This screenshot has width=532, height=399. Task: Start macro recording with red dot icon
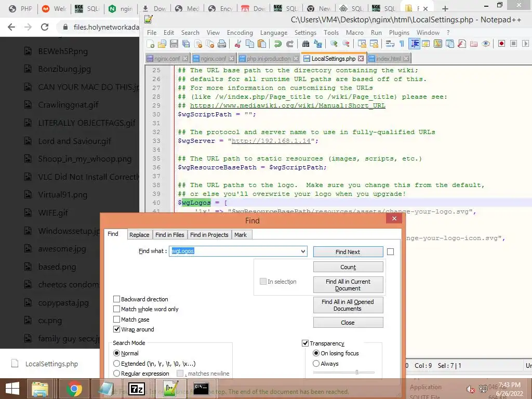click(x=501, y=44)
